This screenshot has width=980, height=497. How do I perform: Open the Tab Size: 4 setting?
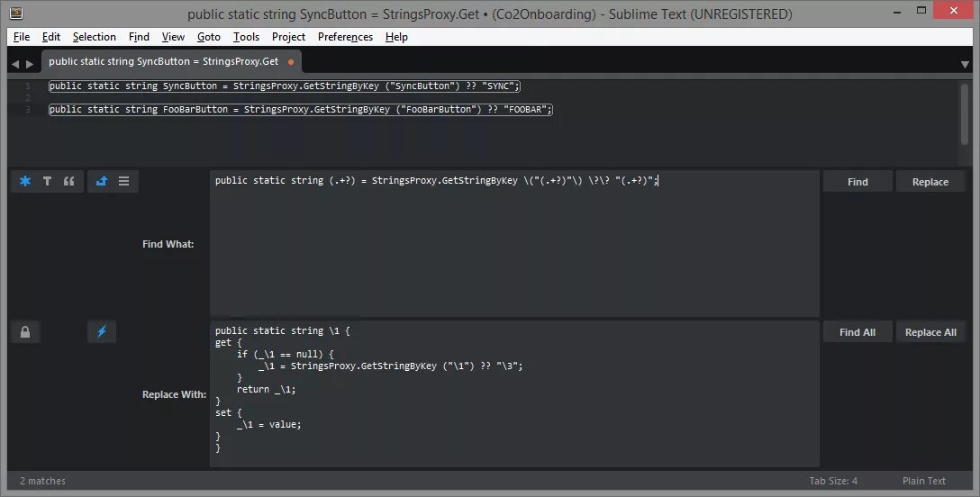tap(833, 481)
